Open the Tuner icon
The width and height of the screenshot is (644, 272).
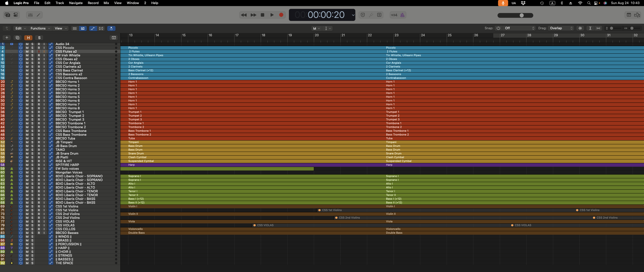371,15
